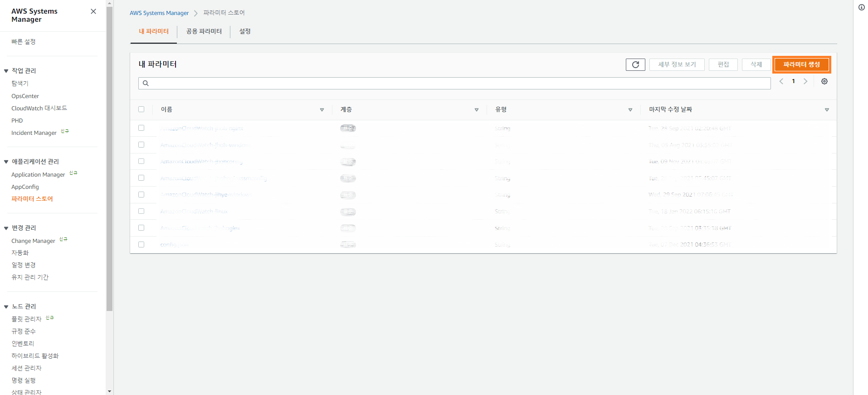Open 세션 관리자 in sidebar
The width and height of the screenshot is (868, 395).
[x=26, y=368]
